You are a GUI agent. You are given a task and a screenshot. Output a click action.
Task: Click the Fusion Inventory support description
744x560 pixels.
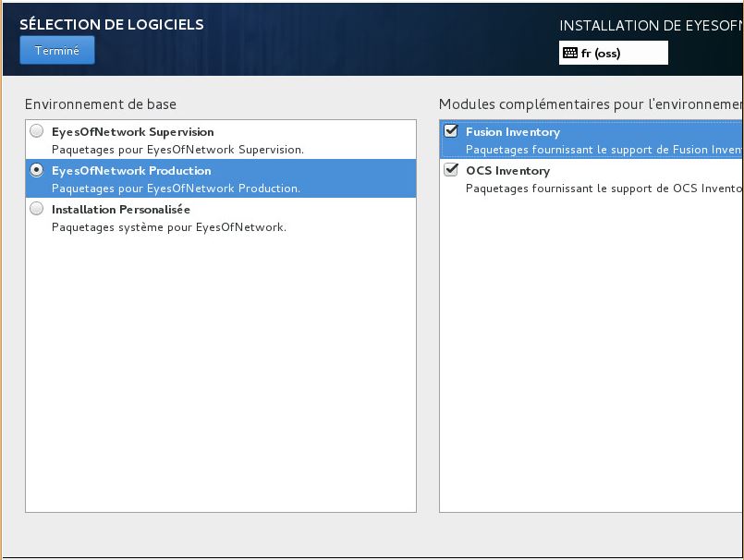coord(604,150)
